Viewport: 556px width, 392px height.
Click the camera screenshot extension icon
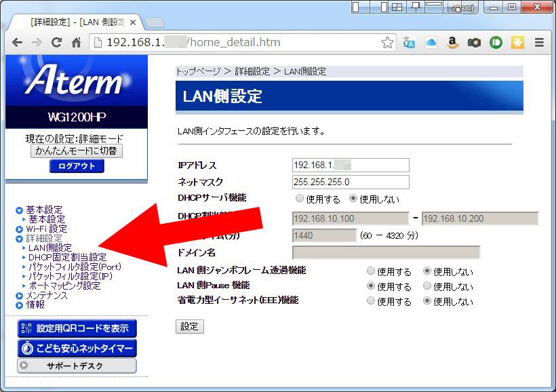(x=474, y=43)
